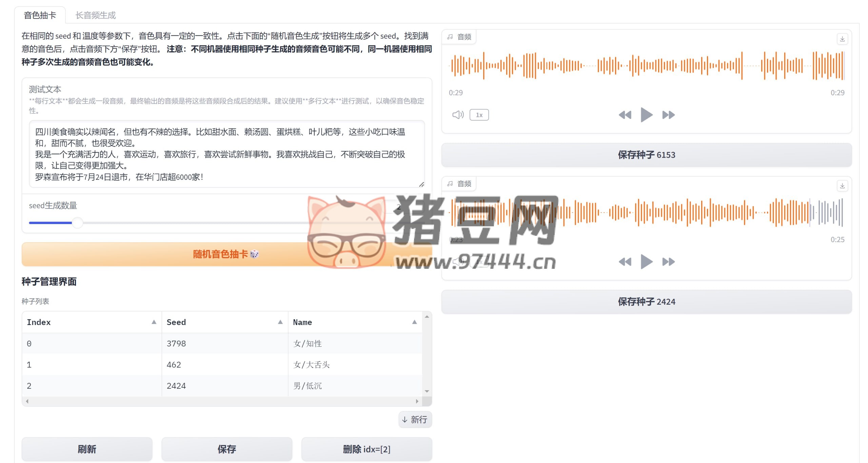868x463 pixels.
Task: Delete seed with 删除 idx=[2] button
Action: tap(367, 449)
